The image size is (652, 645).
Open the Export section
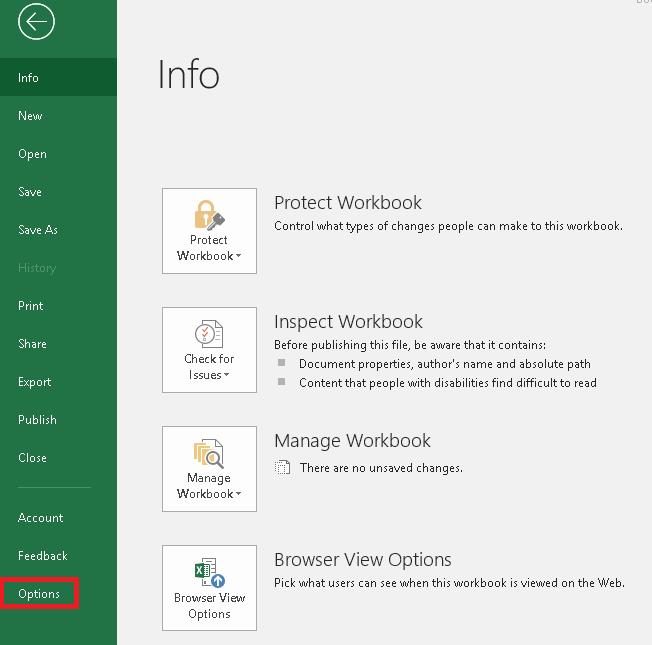34,382
